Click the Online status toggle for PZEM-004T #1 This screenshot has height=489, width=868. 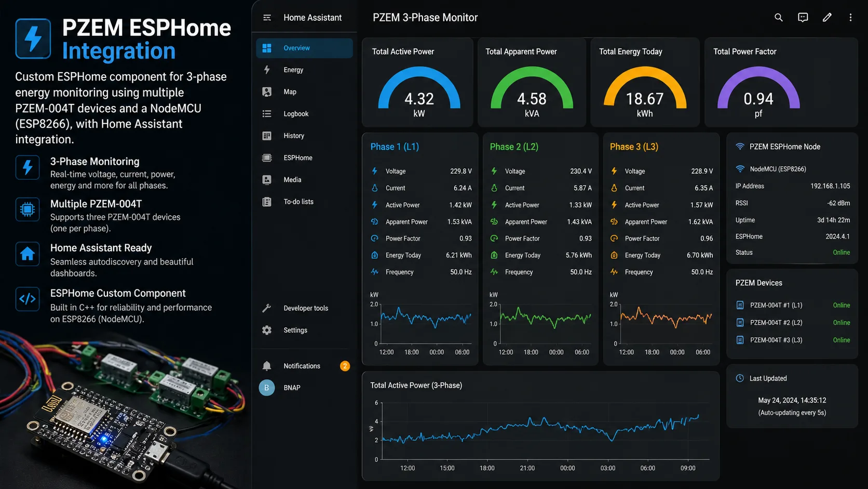click(x=842, y=305)
